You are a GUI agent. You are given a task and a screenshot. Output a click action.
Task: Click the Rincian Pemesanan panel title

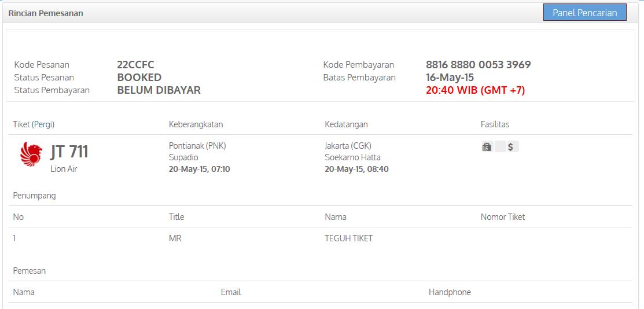pyautogui.click(x=46, y=13)
